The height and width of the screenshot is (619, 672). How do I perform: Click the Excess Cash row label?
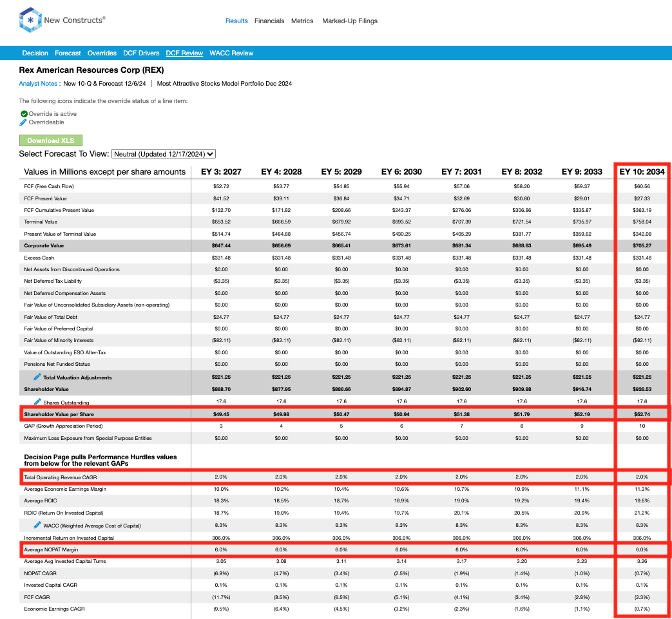(39, 258)
